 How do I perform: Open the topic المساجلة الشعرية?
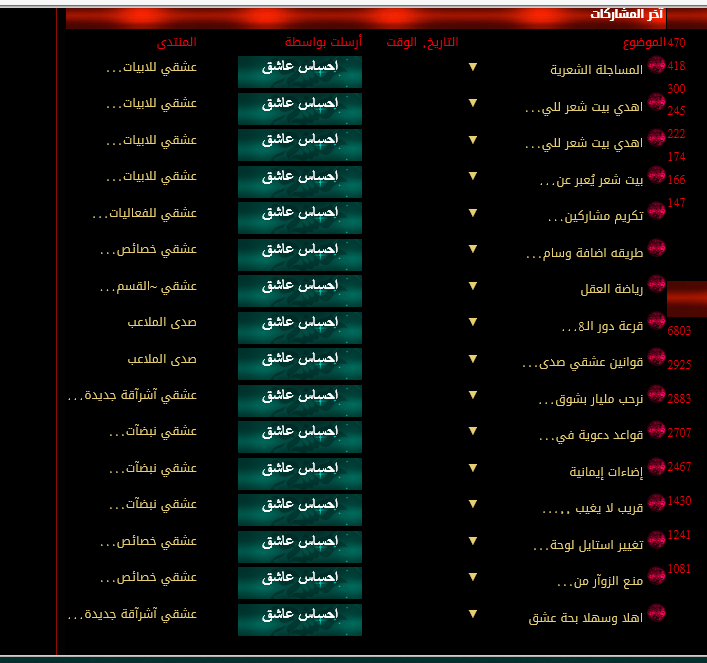[x=597, y=70]
